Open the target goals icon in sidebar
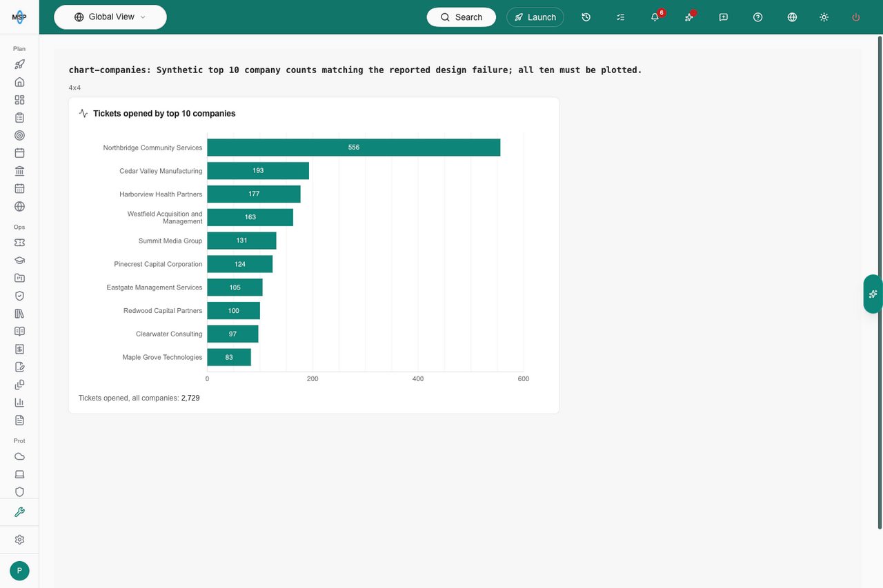The width and height of the screenshot is (883, 588). (x=19, y=135)
